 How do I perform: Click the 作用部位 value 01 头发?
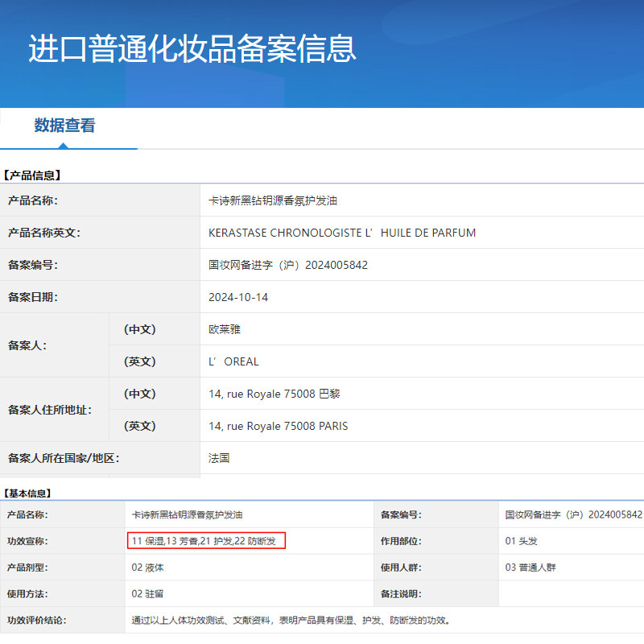(521, 541)
